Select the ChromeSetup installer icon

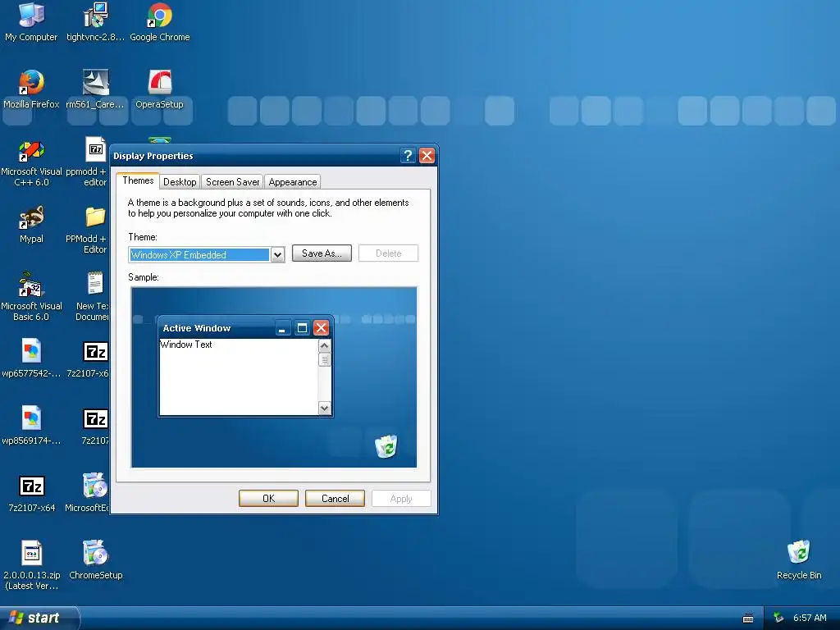pyautogui.click(x=96, y=559)
